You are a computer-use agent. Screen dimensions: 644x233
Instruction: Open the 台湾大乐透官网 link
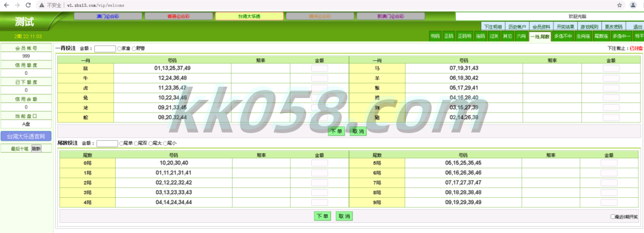click(26, 136)
